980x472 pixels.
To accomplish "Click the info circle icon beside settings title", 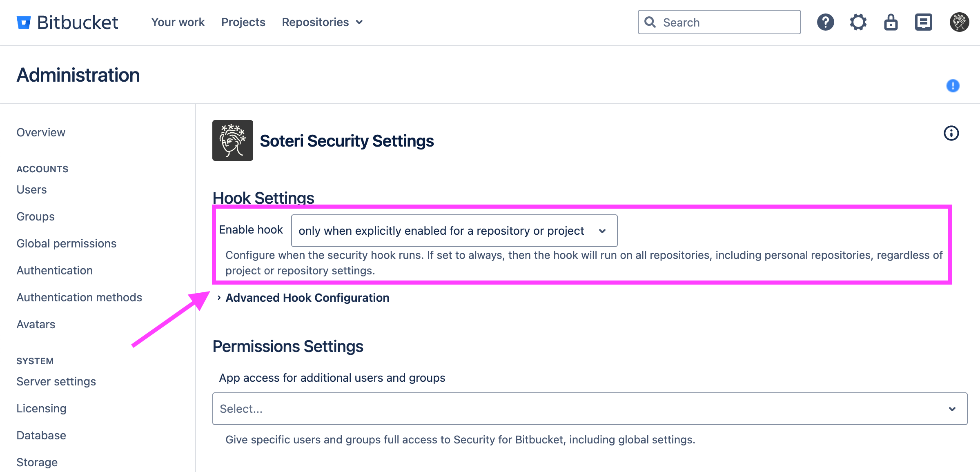I will click(951, 133).
